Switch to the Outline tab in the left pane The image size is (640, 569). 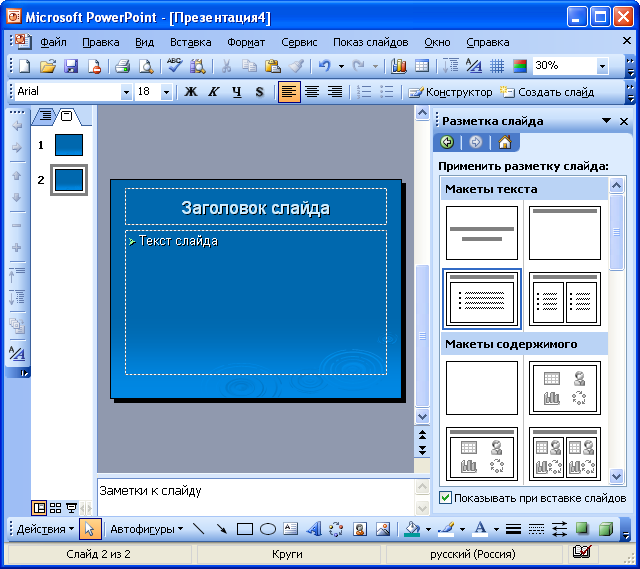pos(46,116)
